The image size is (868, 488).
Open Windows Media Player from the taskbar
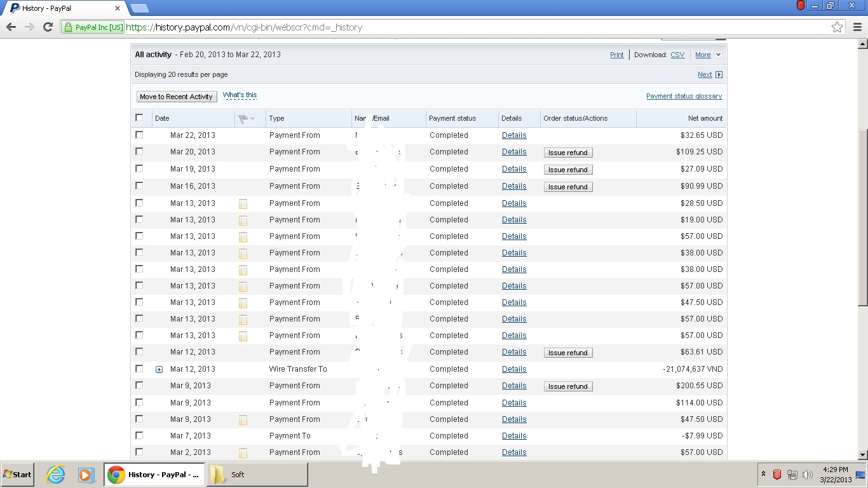pyautogui.click(x=86, y=475)
